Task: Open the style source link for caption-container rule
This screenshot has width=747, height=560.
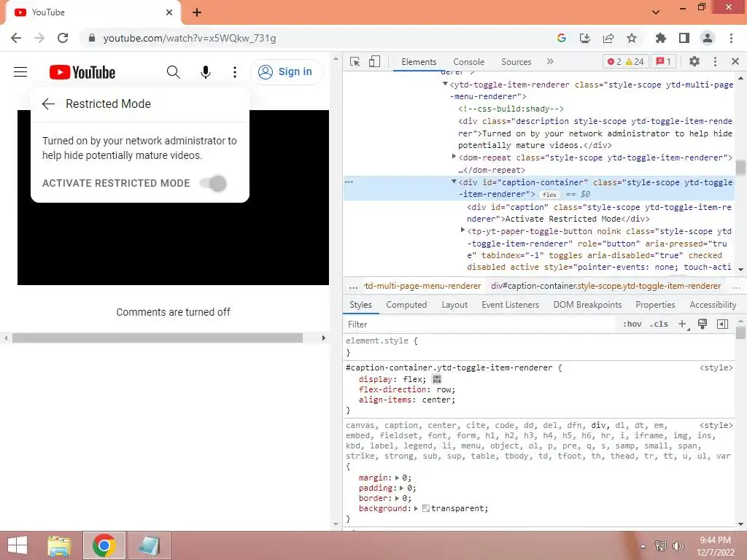Action: 716,367
